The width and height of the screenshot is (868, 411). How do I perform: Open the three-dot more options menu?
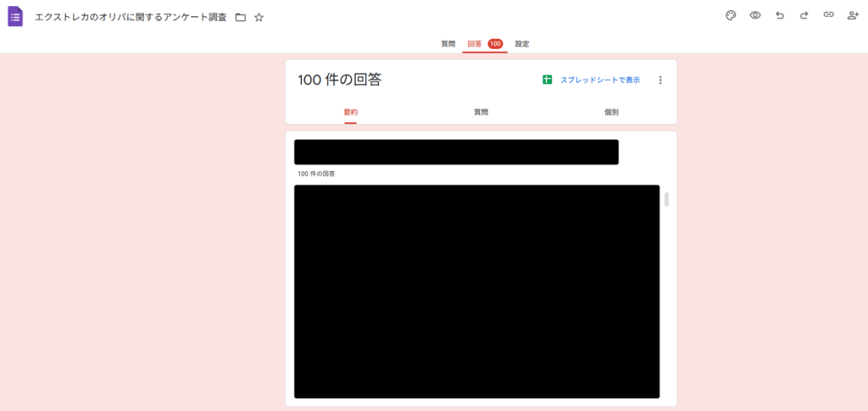(660, 81)
